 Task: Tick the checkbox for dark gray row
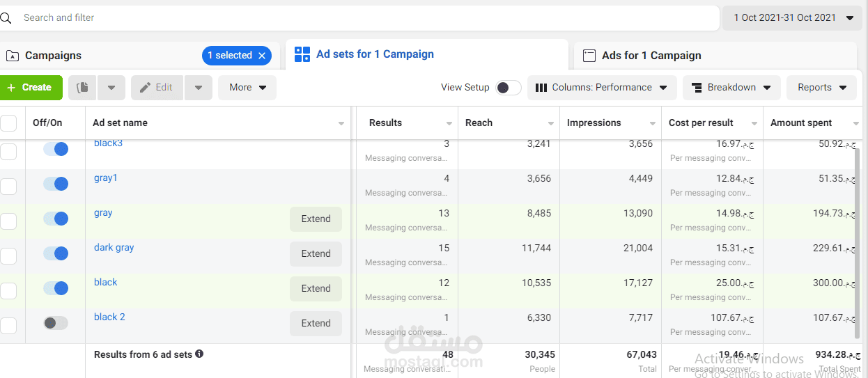tap(8, 256)
